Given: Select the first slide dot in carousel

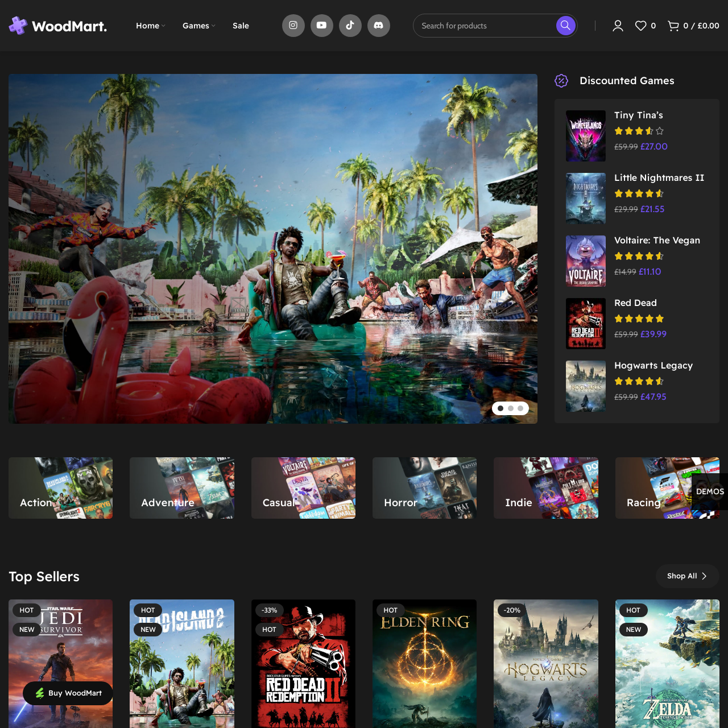Looking at the screenshot, I should (500, 408).
